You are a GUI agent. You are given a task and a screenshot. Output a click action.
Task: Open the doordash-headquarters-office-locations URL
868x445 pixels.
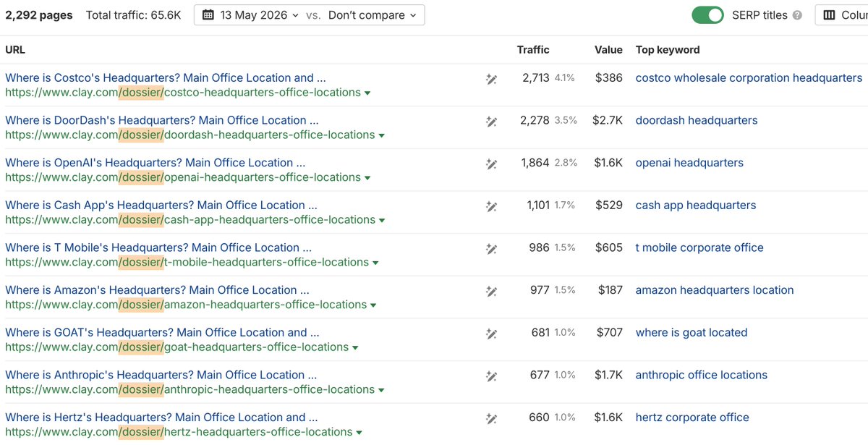coord(190,135)
